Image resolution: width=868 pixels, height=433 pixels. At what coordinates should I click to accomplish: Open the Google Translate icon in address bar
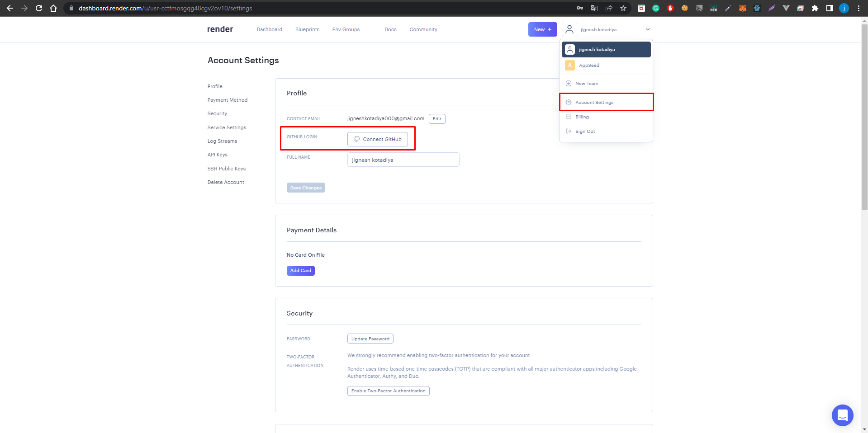tap(594, 8)
